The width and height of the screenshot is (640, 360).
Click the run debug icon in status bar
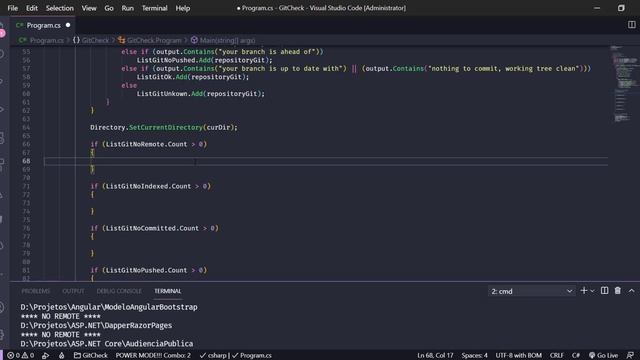tap(45, 356)
